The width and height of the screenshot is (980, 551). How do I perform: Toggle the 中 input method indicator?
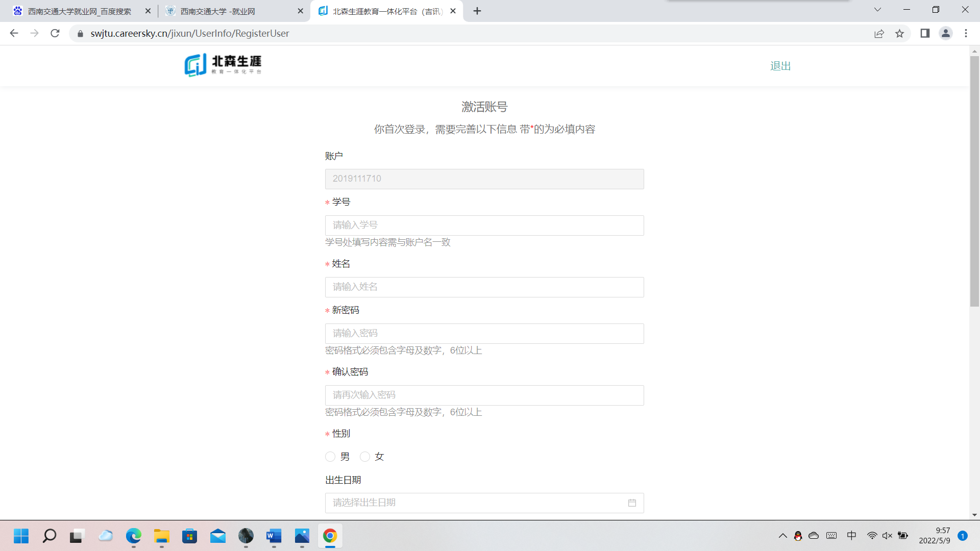pos(851,535)
